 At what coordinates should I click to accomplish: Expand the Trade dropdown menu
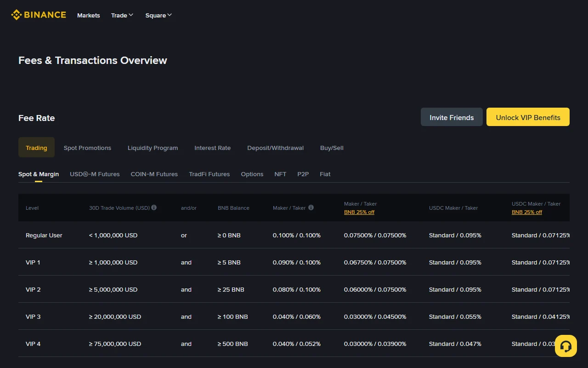(122, 15)
